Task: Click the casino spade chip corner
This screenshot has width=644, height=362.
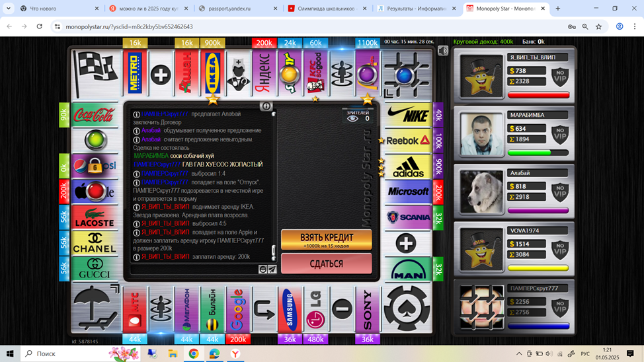Action: 407,308
